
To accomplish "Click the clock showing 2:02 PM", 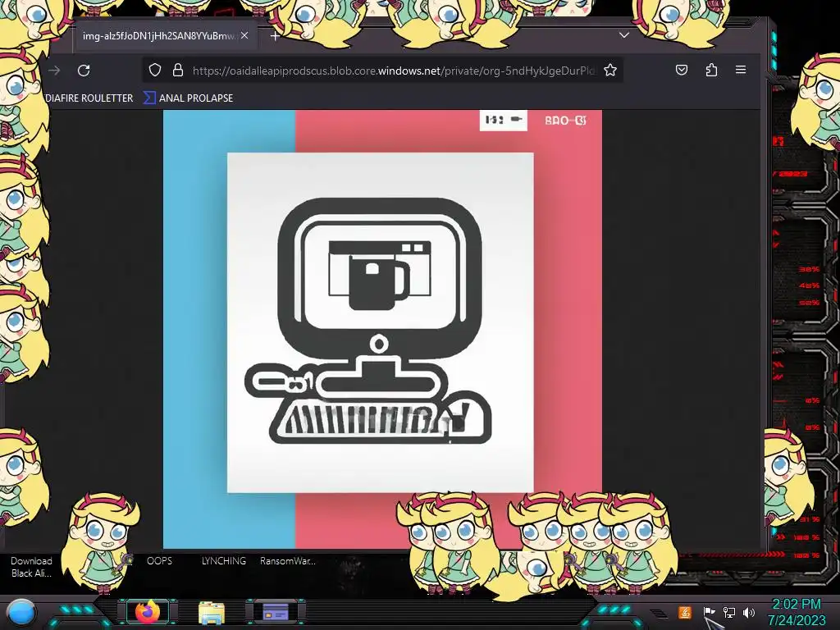I will coord(797,612).
